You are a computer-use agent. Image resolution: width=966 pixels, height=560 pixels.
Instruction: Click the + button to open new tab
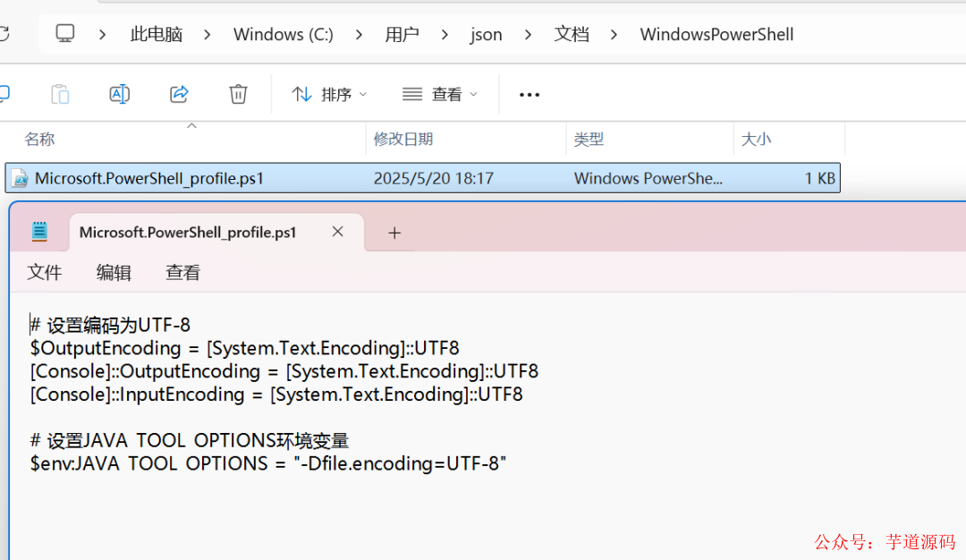point(394,233)
